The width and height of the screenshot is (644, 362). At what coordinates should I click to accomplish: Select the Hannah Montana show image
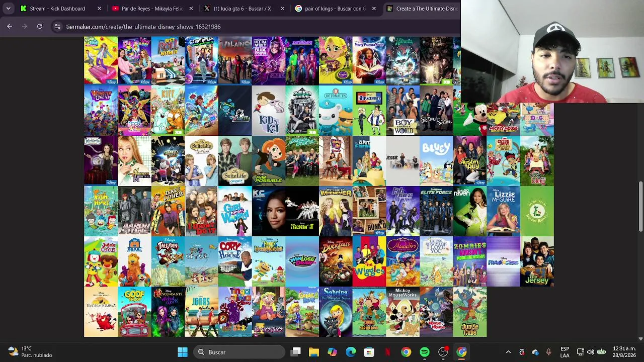pyautogui.click(x=134, y=161)
